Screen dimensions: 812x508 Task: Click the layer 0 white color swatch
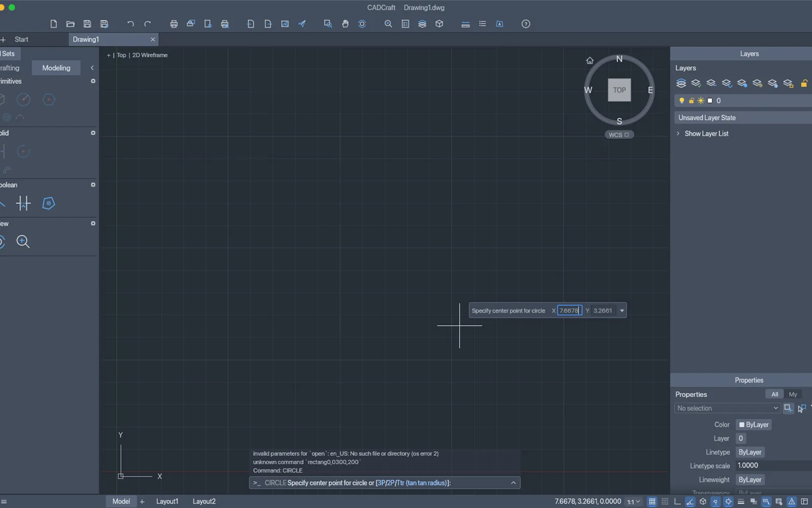pos(710,101)
